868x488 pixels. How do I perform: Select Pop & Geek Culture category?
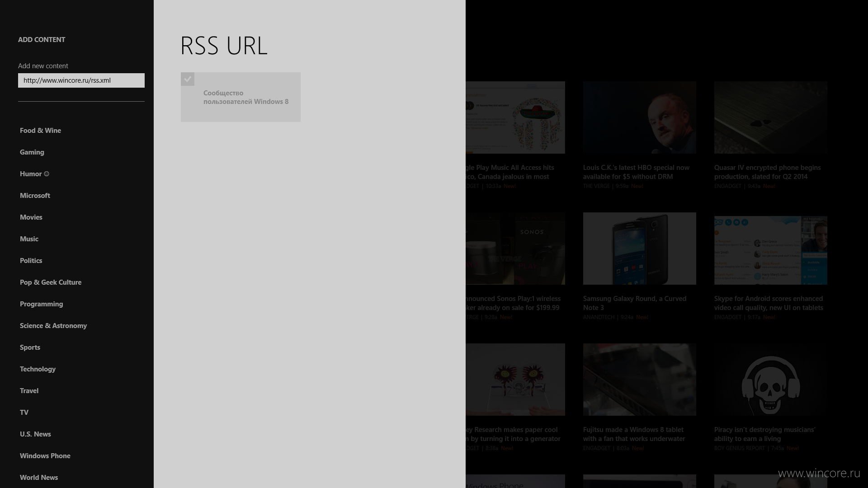pyautogui.click(x=51, y=282)
